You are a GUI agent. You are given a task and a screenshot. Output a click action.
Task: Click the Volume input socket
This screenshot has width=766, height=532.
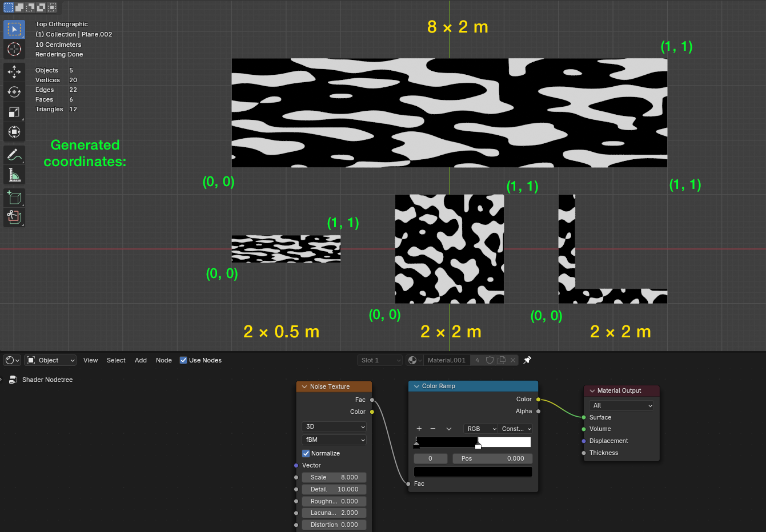click(x=584, y=429)
